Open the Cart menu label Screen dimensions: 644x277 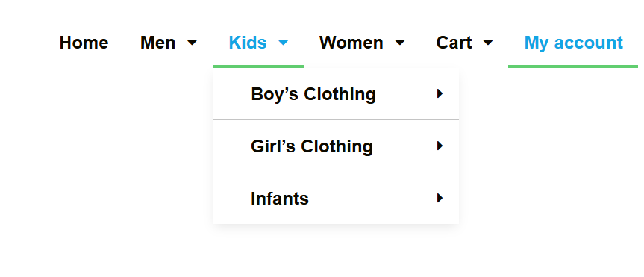pyautogui.click(x=454, y=43)
